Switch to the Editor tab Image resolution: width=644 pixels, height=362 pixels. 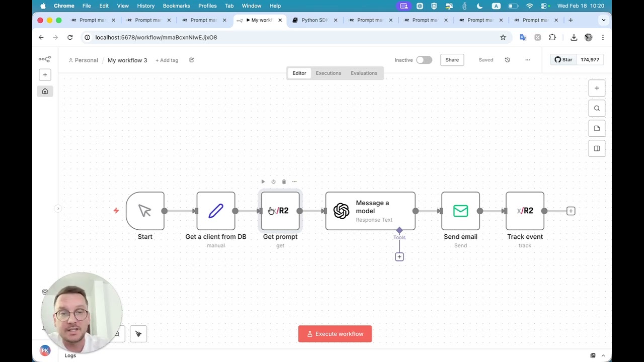coord(299,73)
